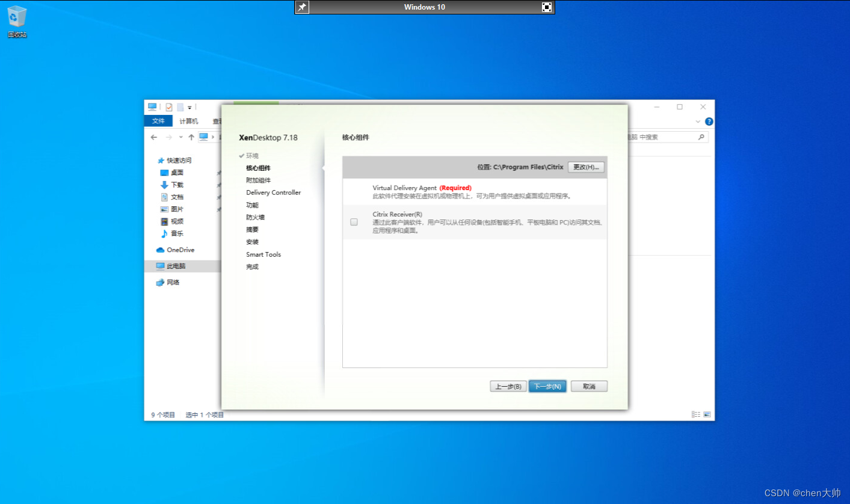The width and height of the screenshot is (850, 504).
Task: Minimize the File Explorer window
Action: 657,107
